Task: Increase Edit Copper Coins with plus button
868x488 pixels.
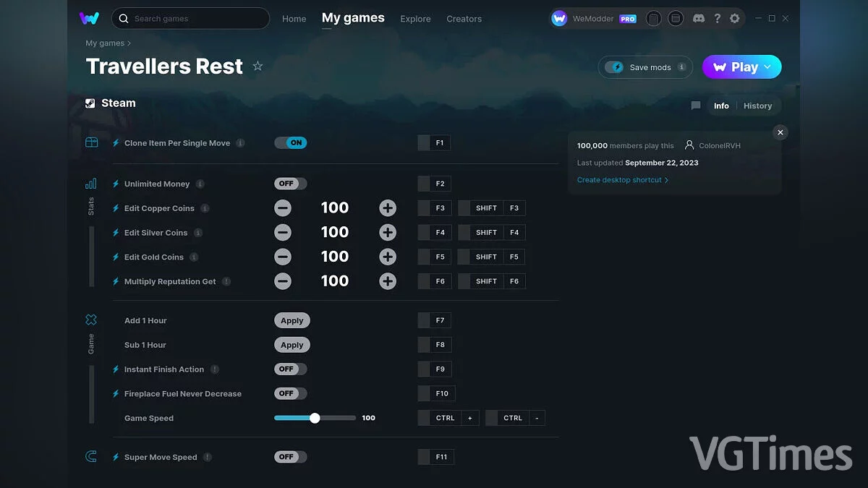Action: pyautogui.click(x=388, y=208)
